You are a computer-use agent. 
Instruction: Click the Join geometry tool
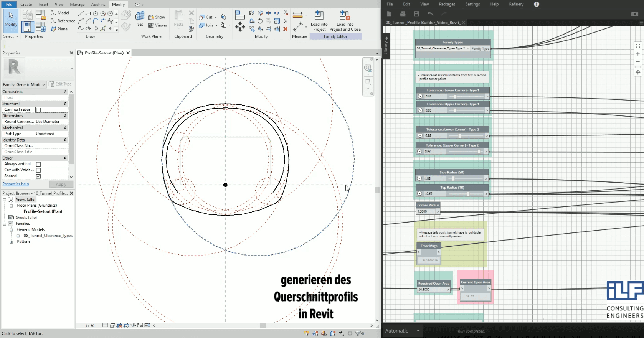(208, 25)
